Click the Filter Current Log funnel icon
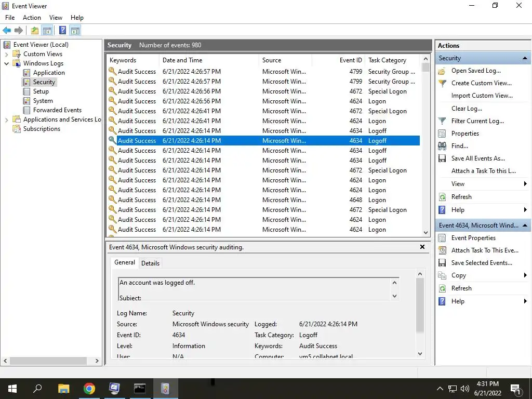Viewport: 532px width, 399px height. pos(442,121)
